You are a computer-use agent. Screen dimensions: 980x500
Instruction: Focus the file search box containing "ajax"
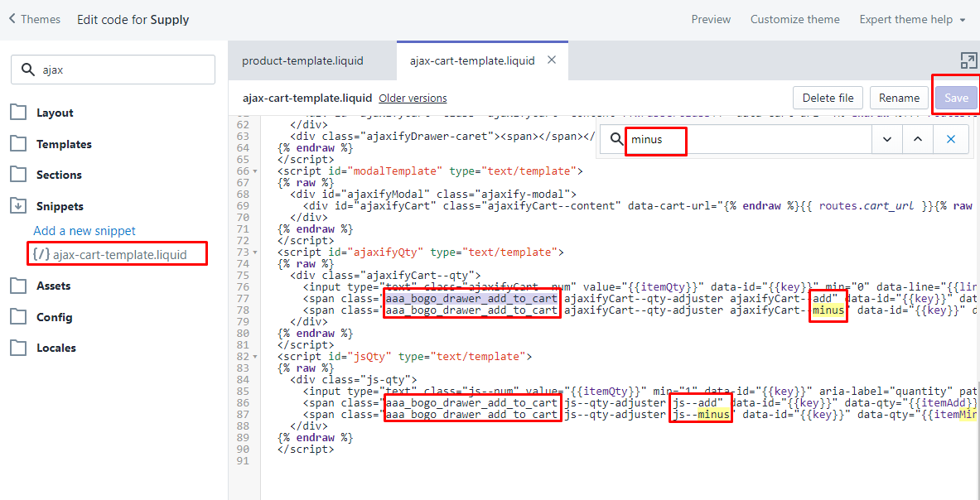click(x=113, y=70)
